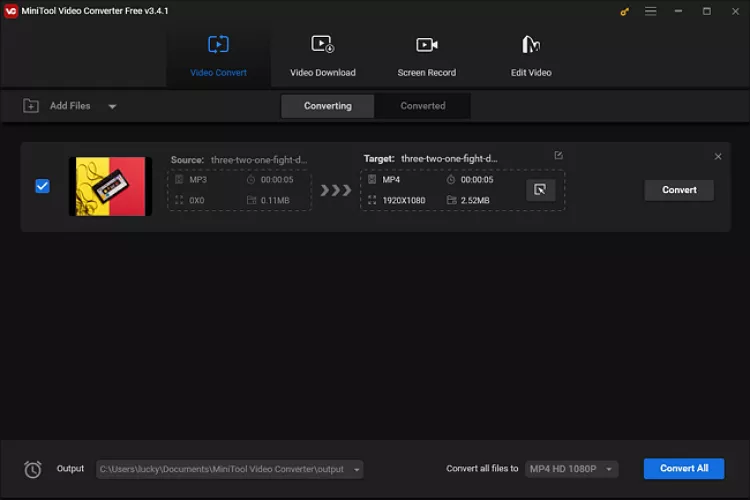This screenshot has height=500, width=750.
Task: Go to the Edit Video tab
Action: (x=531, y=57)
